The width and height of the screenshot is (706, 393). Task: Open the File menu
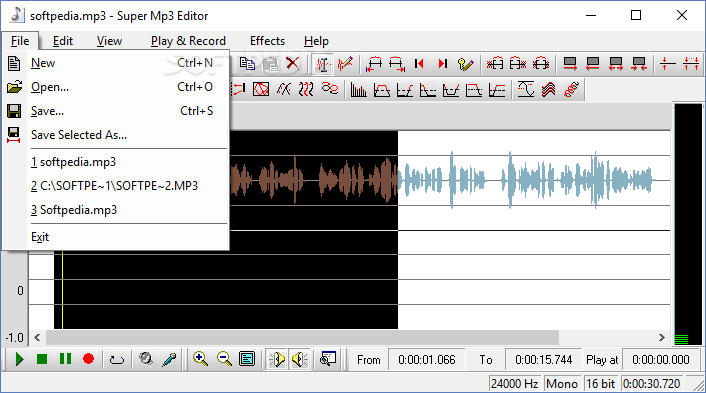click(20, 41)
